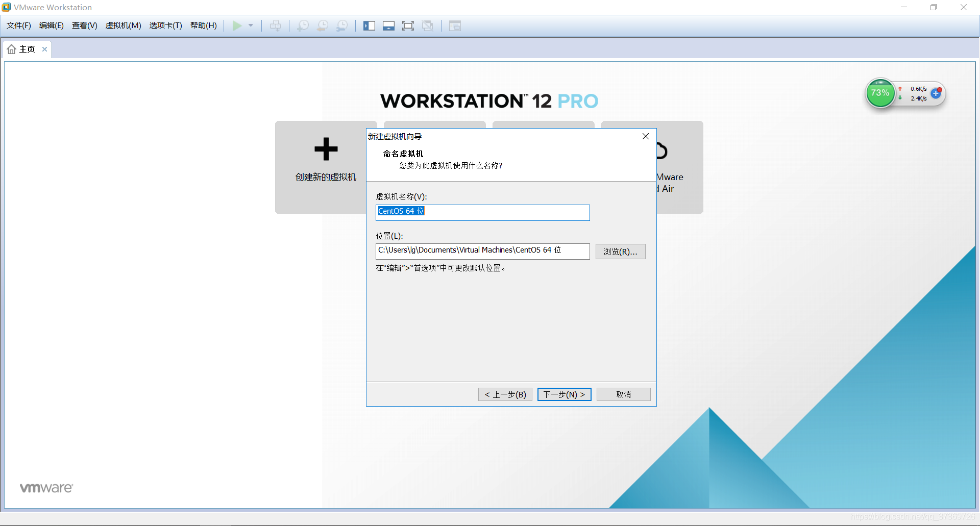Image resolution: width=980 pixels, height=526 pixels.
Task: Click the 创建新的虚拟机 tile label
Action: pos(326,177)
